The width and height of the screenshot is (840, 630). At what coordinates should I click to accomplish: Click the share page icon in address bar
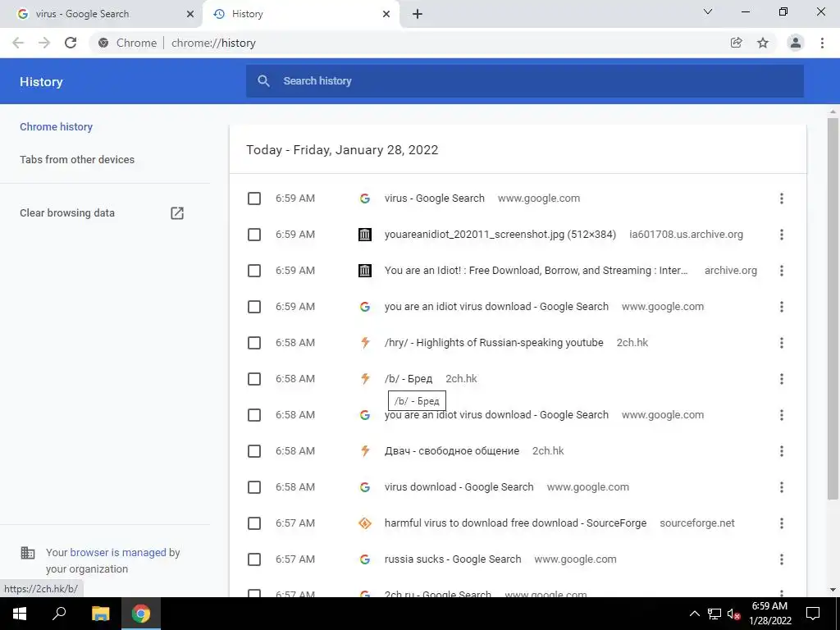[737, 43]
